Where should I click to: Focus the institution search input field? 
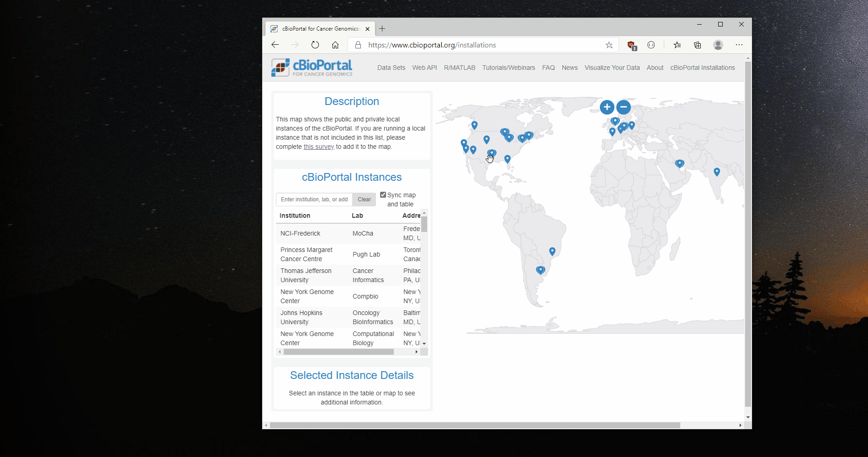point(314,200)
